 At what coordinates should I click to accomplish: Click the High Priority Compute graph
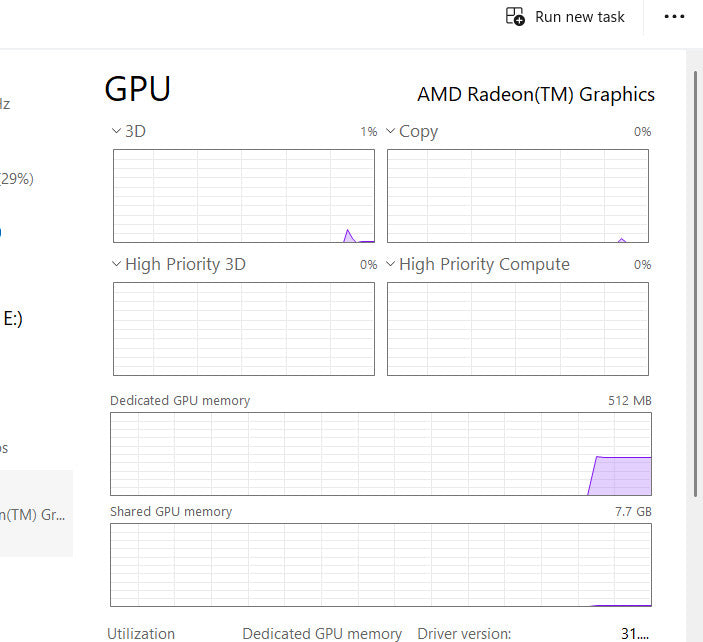tap(517, 329)
